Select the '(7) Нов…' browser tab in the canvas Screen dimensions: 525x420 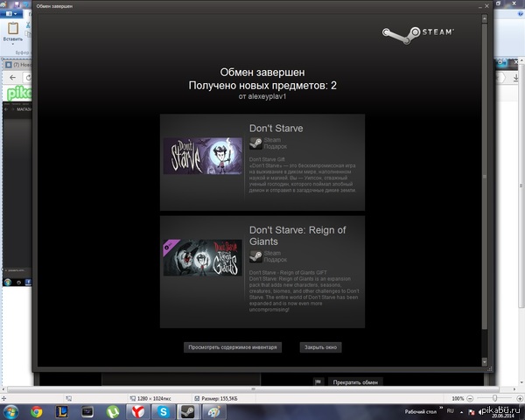click(x=18, y=65)
